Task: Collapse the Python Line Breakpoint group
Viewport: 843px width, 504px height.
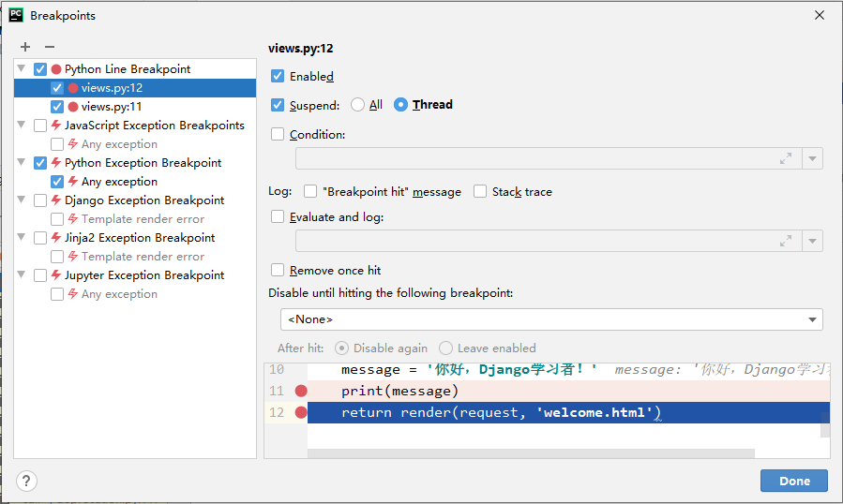Action: pos(22,68)
